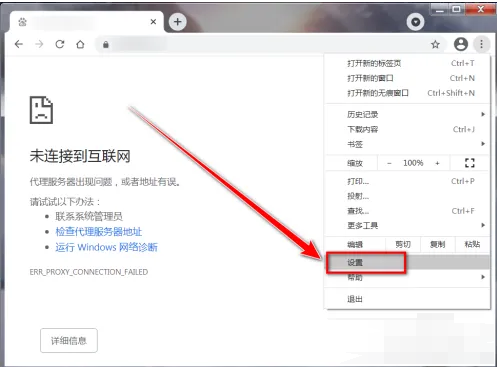The image size is (497, 367).
Task: Open 下载内容 from the menu
Action: [x=407, y=129]
